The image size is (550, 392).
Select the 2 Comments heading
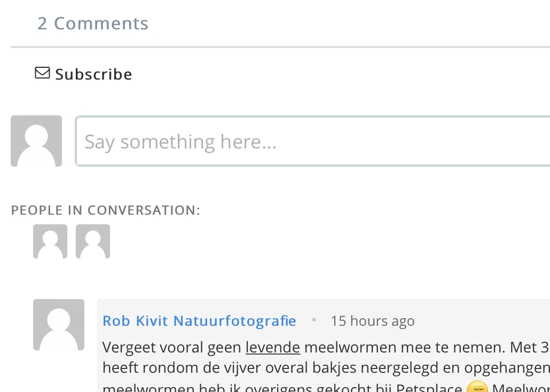coord(93,23)
